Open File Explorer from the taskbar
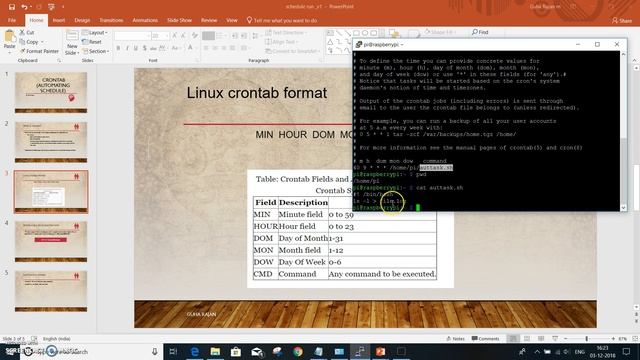Image resolution: width=640 pixels, height=360 pixels. coord(216,351)
